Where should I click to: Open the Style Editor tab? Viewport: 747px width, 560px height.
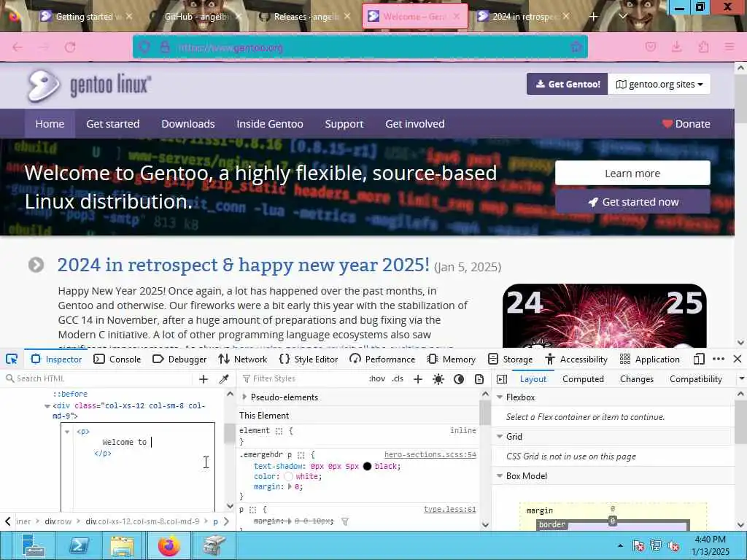click(309, 359)
